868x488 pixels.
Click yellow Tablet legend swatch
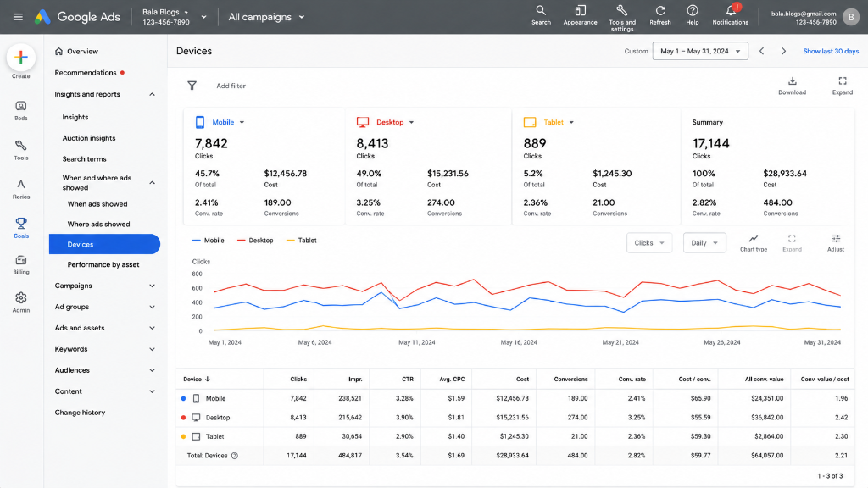[x=291, y=241]
